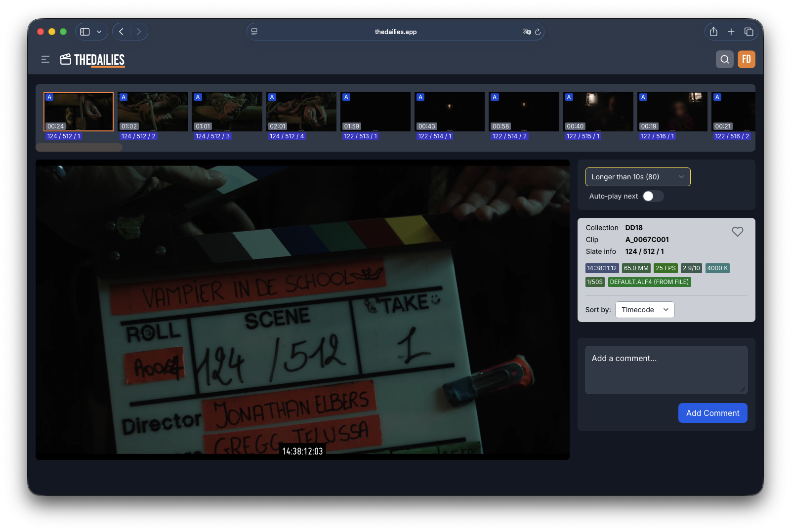The height and width of the screenshot is (532, 791).
Task: Click the 02:01 duration on the thumbnail
Action: tap(278, 126)
